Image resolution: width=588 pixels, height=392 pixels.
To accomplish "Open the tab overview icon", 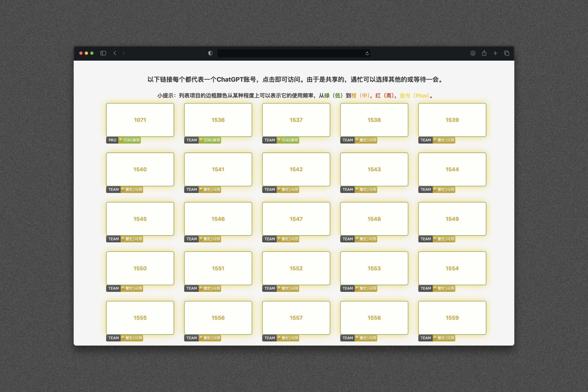I will pos(507,53).
